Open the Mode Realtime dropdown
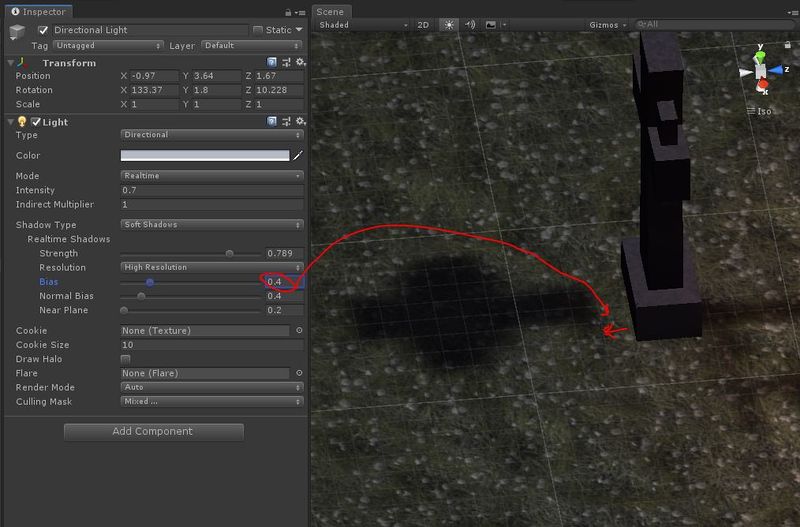Screen dimensions: 800x527 (x=212, y=175)
